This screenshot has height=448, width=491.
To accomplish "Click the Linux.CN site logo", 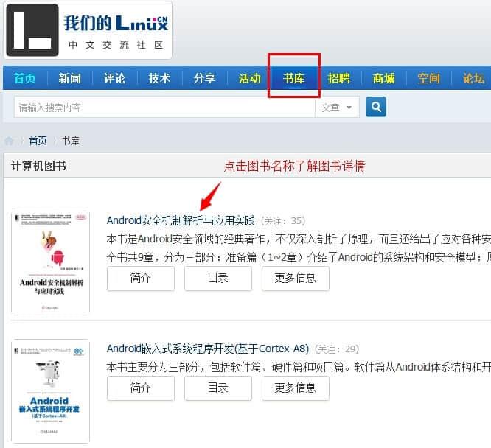I will coord(88,30).
